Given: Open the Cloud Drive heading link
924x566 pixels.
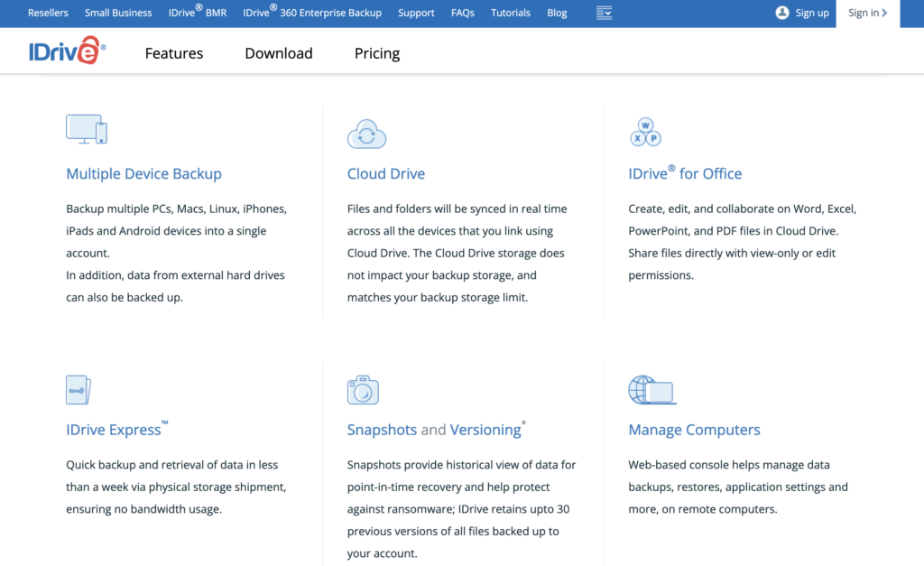Looking at the screenshot, I should click(386, 174).
